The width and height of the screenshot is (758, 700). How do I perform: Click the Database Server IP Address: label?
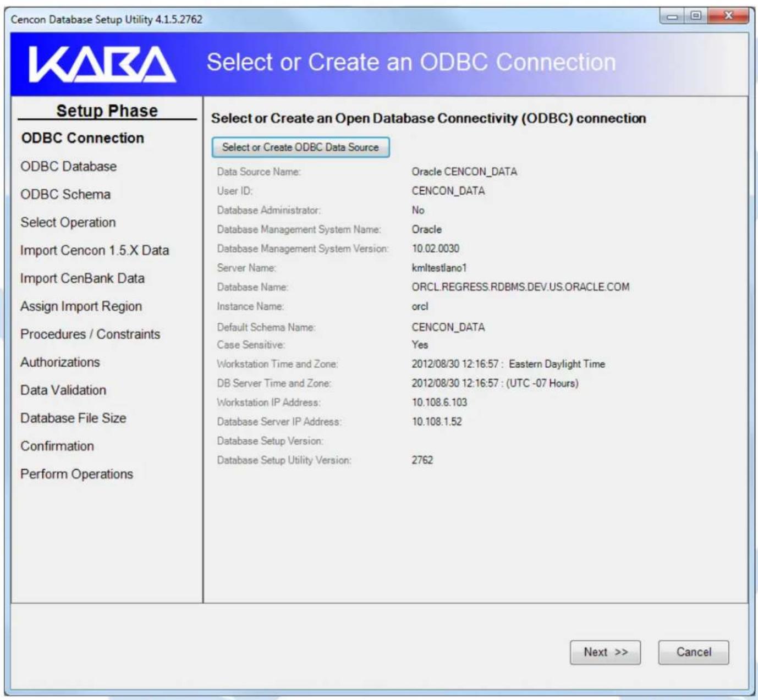tap(279, 422)
